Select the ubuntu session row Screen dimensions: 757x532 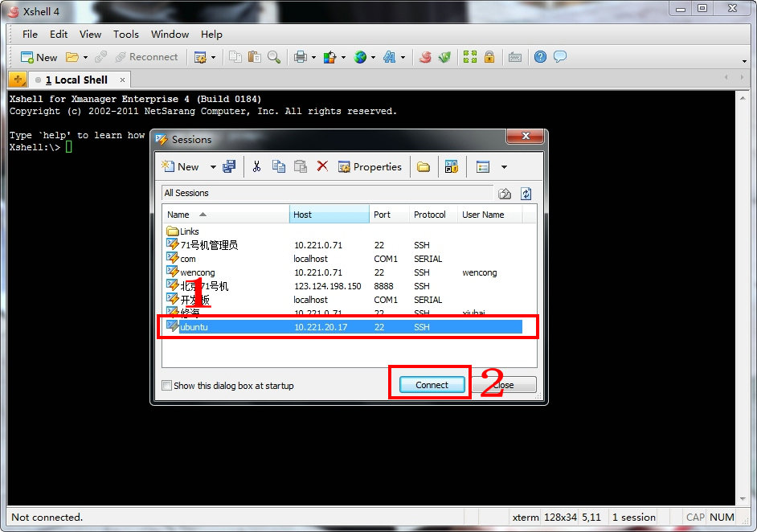pos(343,327)
